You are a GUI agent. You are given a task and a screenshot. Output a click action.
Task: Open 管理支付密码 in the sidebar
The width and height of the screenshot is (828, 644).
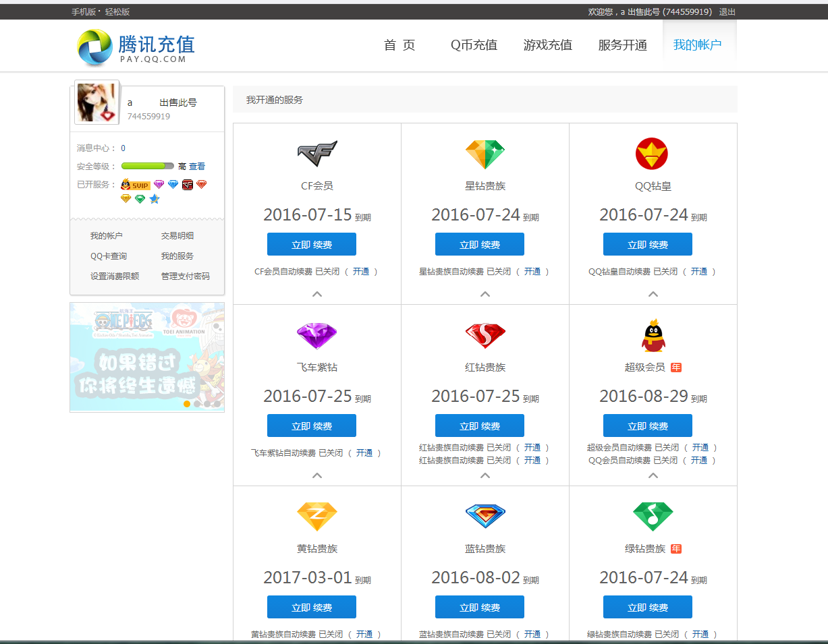[186, 276]
